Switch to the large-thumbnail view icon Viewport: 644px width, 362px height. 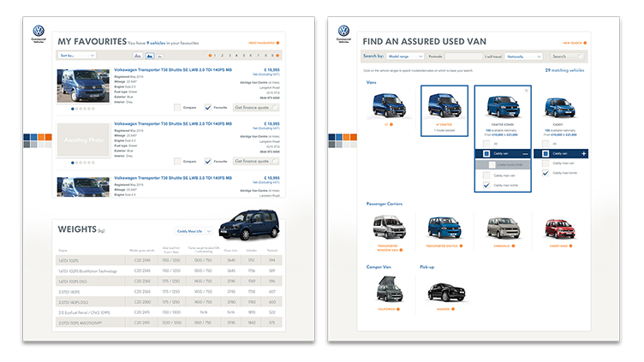(138, 56)
